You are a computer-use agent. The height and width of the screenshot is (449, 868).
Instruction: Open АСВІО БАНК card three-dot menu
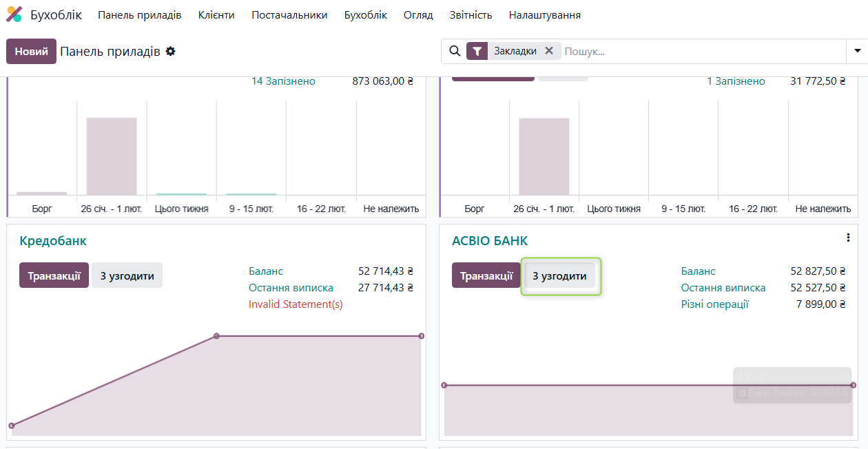(848, 238)
